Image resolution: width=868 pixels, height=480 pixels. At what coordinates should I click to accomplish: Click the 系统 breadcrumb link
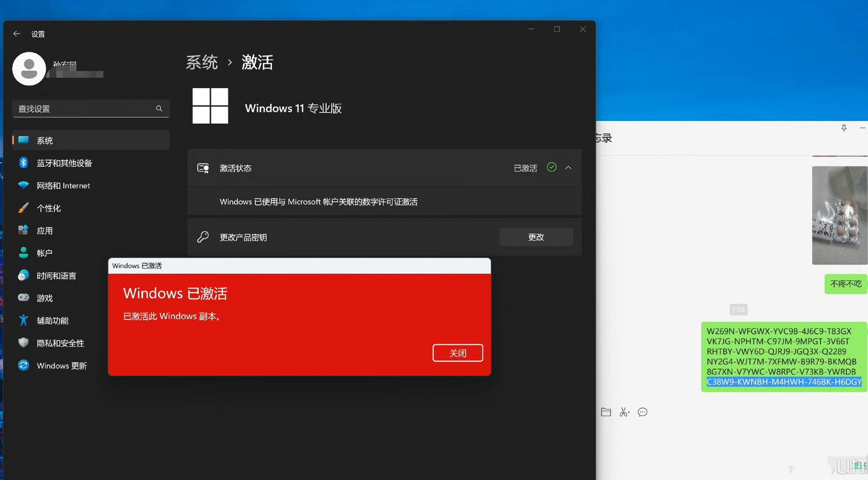(x=202, y=62)
